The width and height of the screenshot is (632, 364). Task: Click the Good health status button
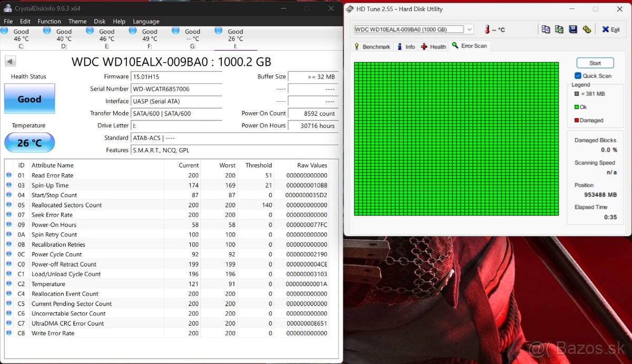29,99
